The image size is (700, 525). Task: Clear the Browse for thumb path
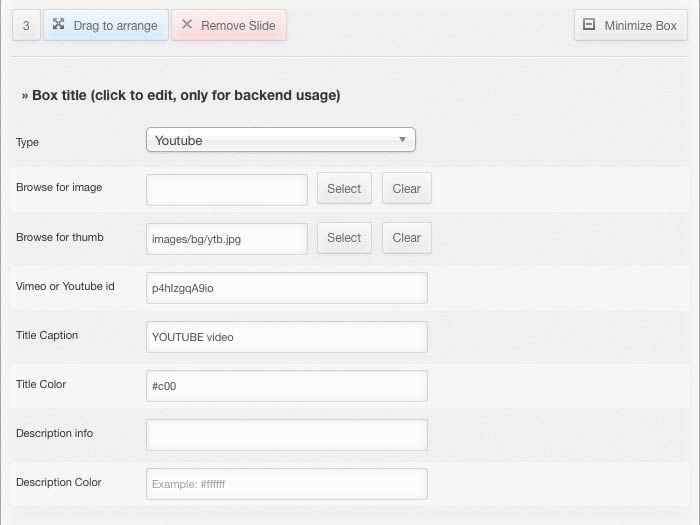pyautogui.click(x=406, y=238)
